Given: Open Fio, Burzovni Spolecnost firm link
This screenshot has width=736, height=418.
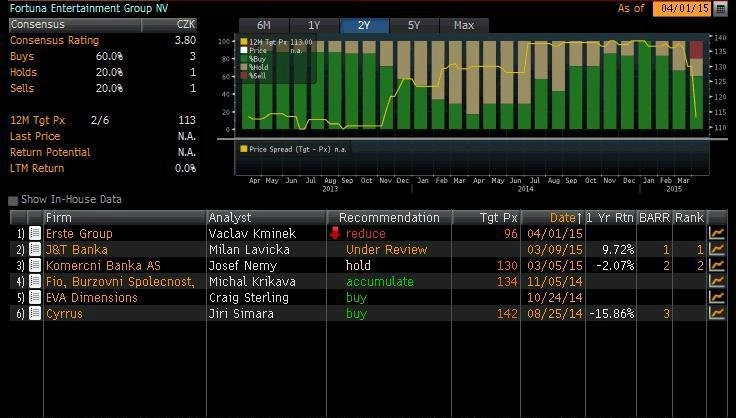Looking at the screenshot, I should [120, 281].
